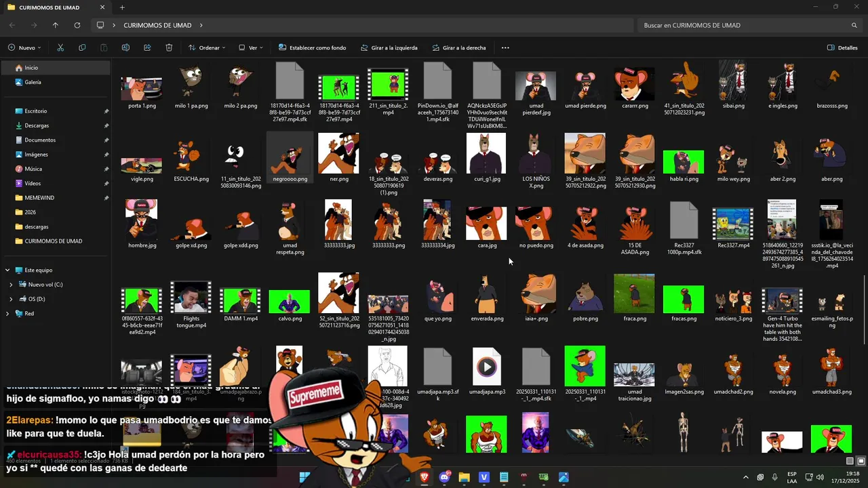The width and height of the screenshot is (868, 488).
Task: Select the umadjapa.mp3 audio file
Action: (486, 371)
